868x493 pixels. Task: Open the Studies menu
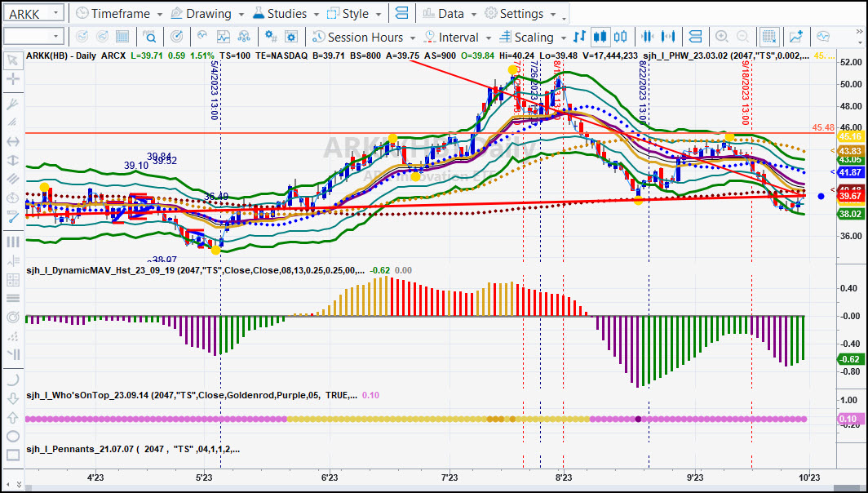[x=286, y=13]
